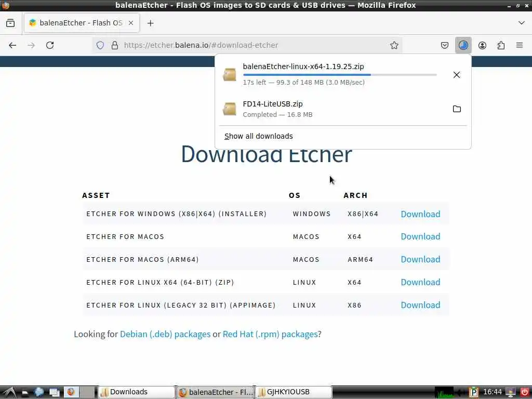Screen dimensions: 532x399
Task: List all tabs dropdown arrow
Action: click(x=522, y=23)
